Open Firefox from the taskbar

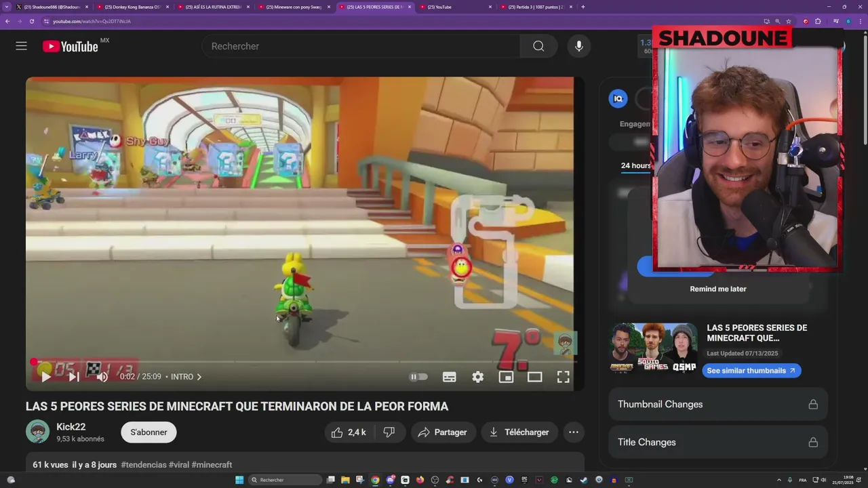pyautogui.click(x=420, y=480)
